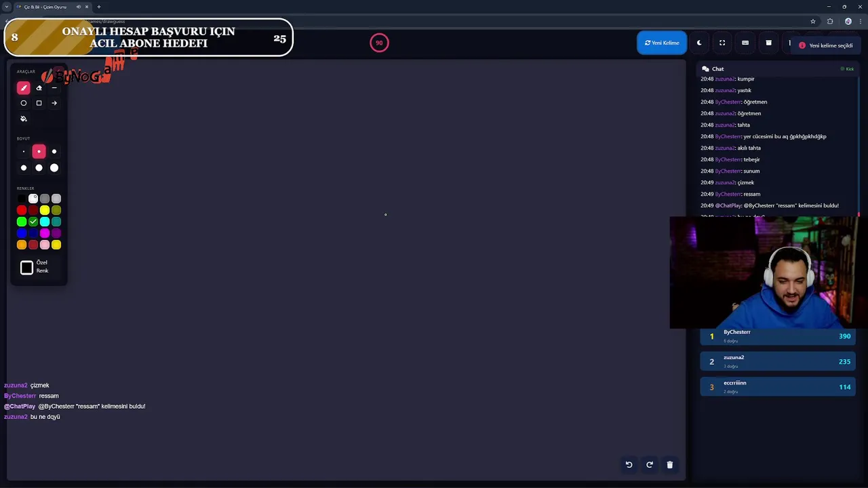
Task: Pick the cyan color swatch
Action: (x=45, y=222)
